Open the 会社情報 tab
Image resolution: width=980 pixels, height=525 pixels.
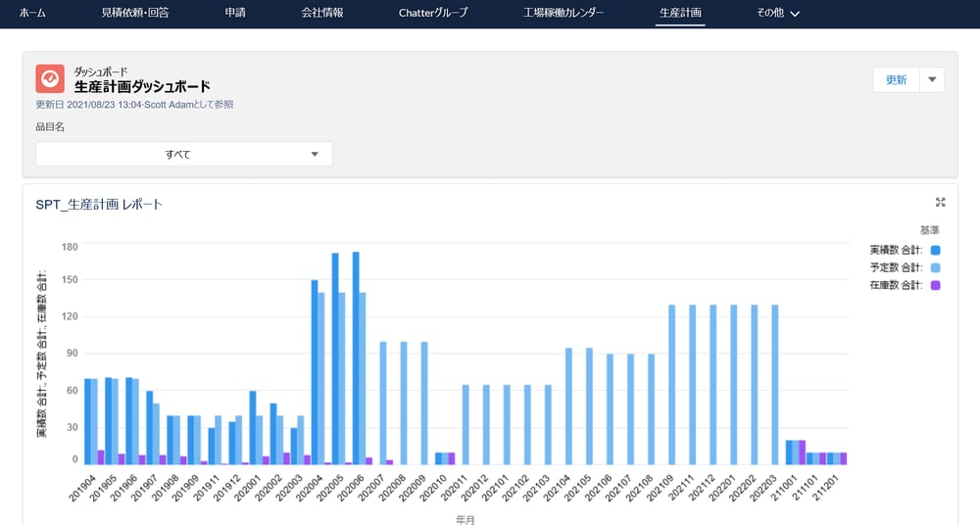(322, 14)
